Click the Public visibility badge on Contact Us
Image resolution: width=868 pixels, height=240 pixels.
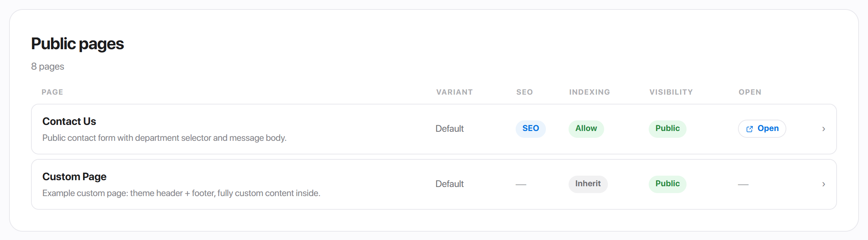pos(667,129)
